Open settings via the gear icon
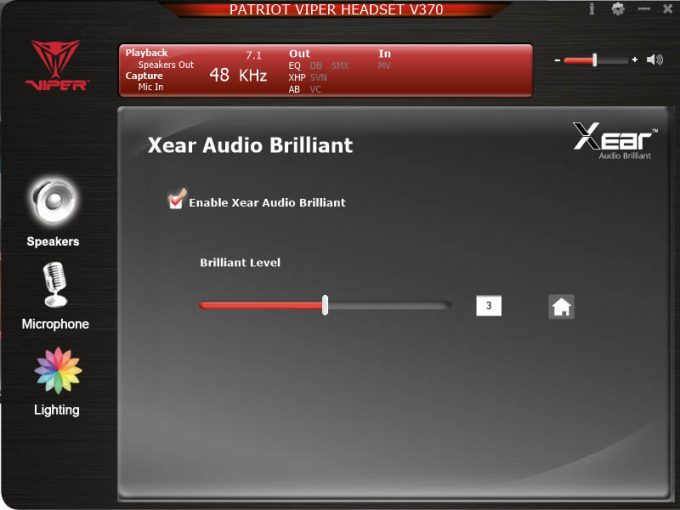This screenshot has width=680, height=510. click(618, 9)
